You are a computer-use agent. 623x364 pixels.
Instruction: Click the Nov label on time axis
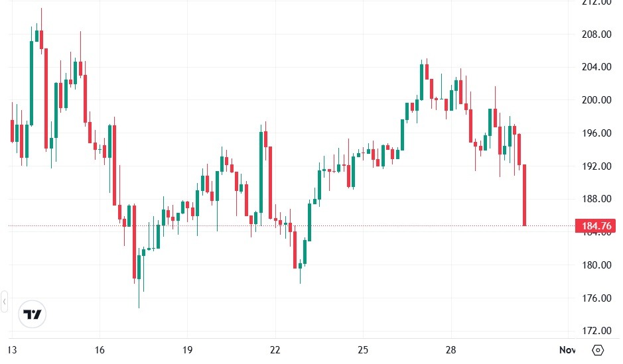coord(567,349)
